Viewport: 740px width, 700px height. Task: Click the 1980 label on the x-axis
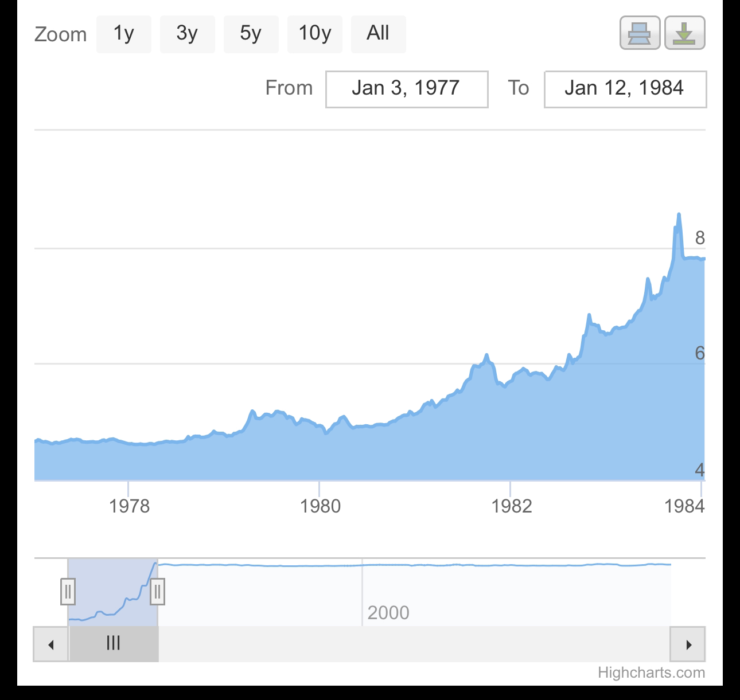320,506
